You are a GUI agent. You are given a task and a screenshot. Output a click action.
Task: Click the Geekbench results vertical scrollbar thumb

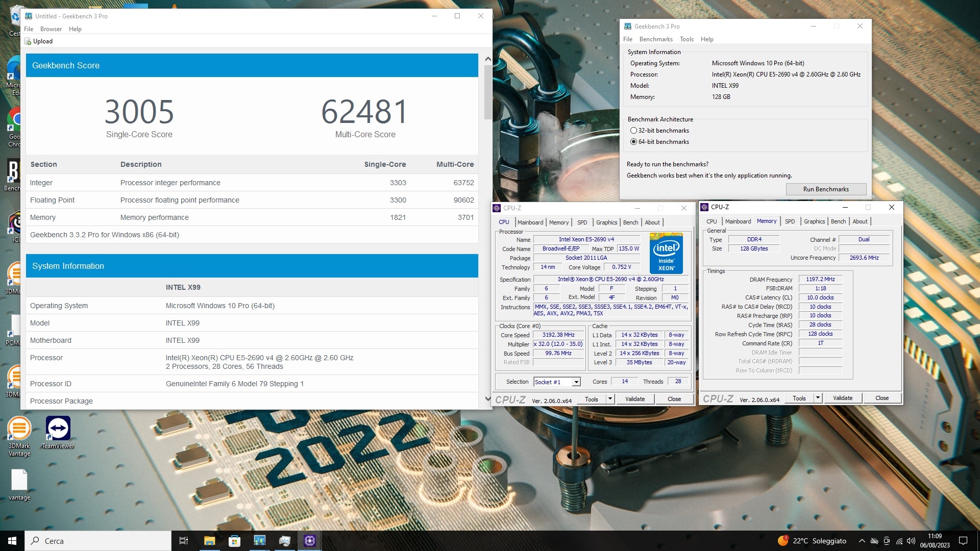(x=488, y=92)
